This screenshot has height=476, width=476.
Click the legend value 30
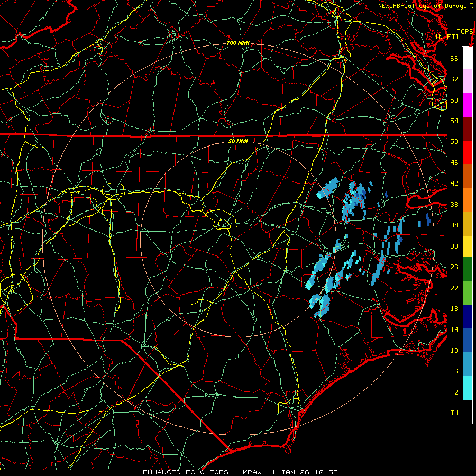coord(454,246)
